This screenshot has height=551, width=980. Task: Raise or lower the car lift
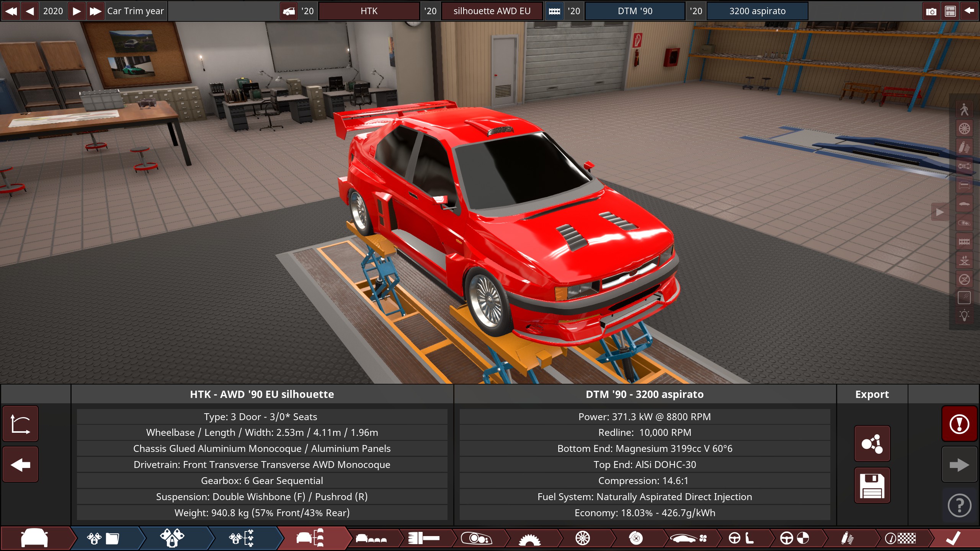tap(964, 261)
